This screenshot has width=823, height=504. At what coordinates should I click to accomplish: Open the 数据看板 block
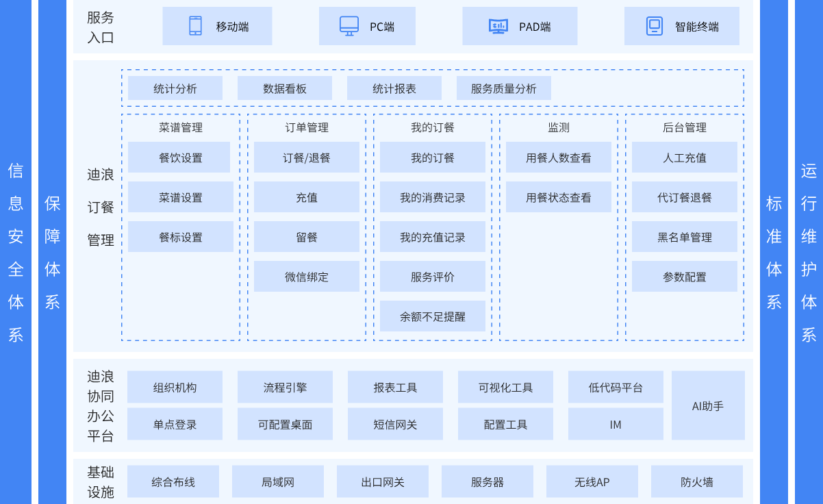pyautogui.click(x=285, y=88)
